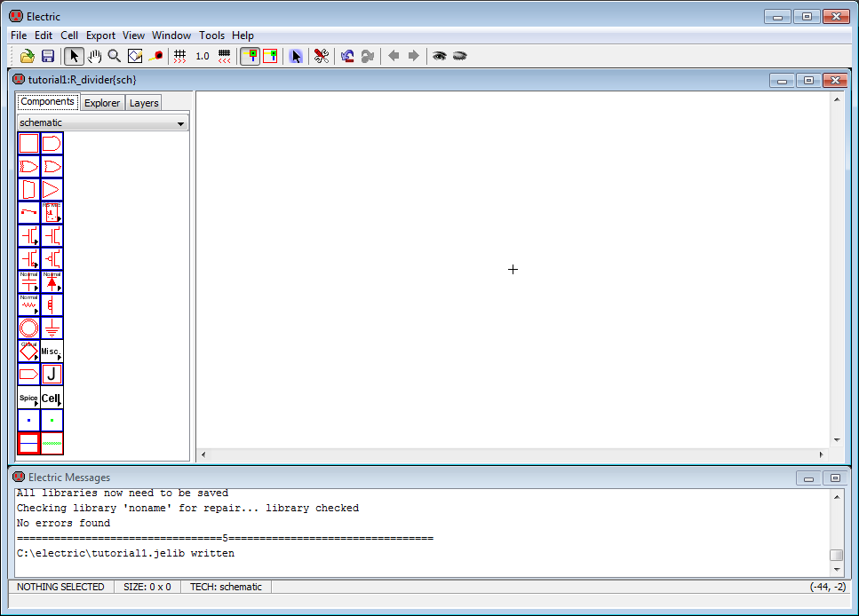The height and width of the screenshot is (616, 859).
Task: Open the schematic technology dropdown
Action: 103,122
